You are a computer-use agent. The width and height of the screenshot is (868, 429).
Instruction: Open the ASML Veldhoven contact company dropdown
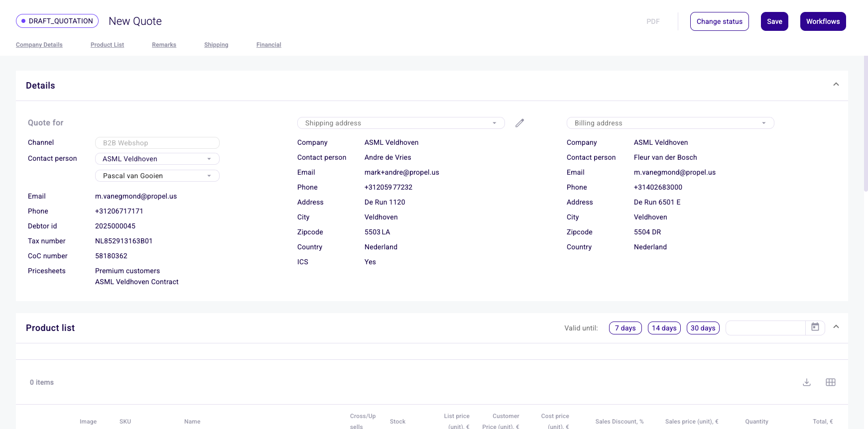pyautogui.click(x=157, y=159)
